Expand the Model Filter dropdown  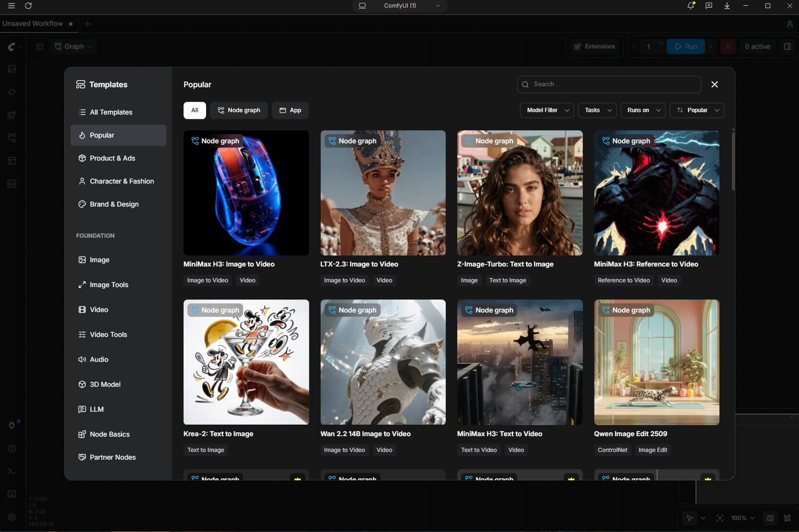click(547, 110)
